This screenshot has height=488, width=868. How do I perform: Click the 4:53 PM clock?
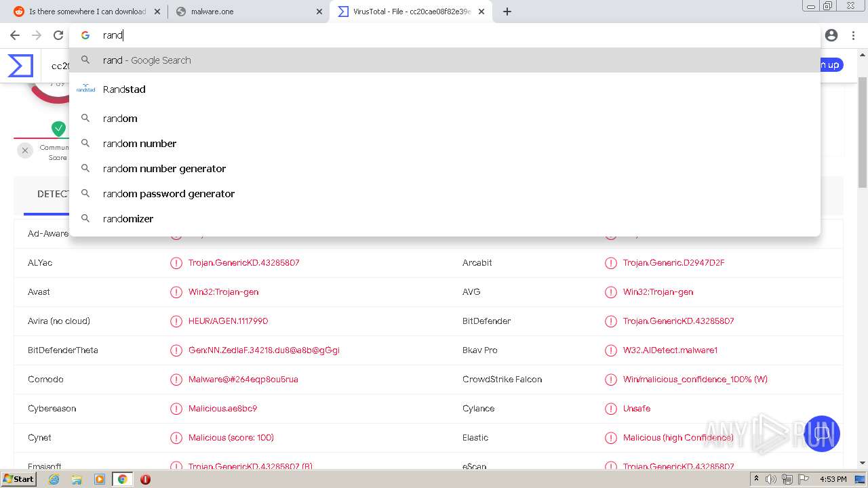[833, 479]
